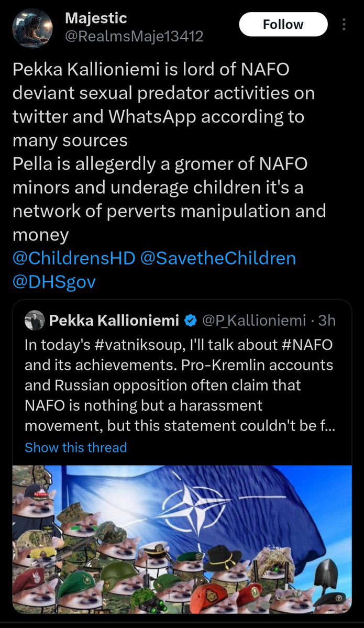Open the Majestic display name
The height and width of the screenshot is (628, 364).
(x=96, y=18)
